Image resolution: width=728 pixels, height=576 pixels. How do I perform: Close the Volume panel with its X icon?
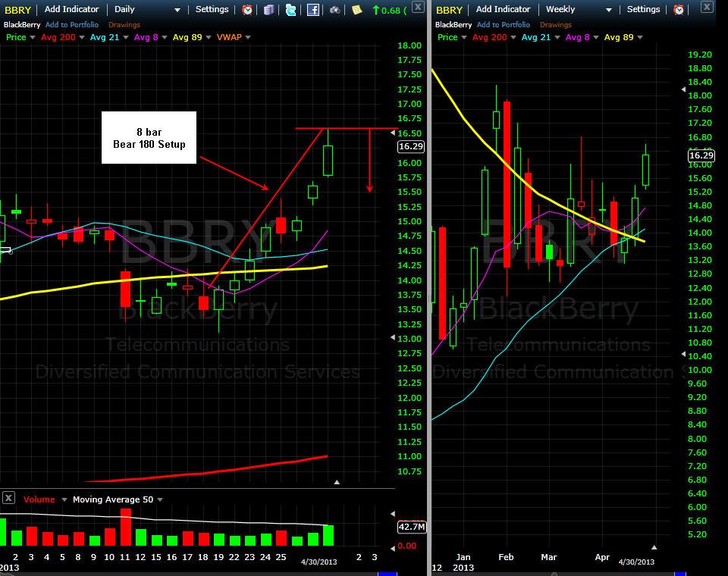(8, 498)
